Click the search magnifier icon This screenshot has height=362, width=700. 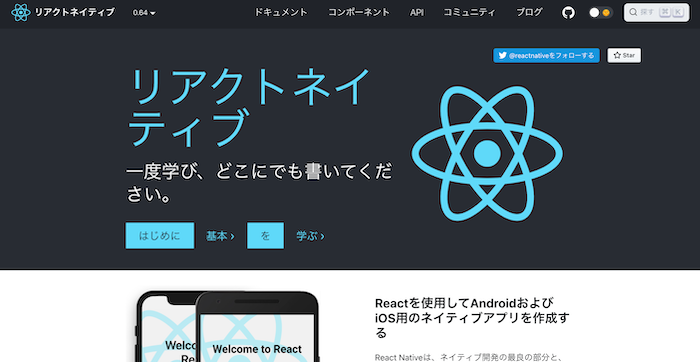coord(633,12)
